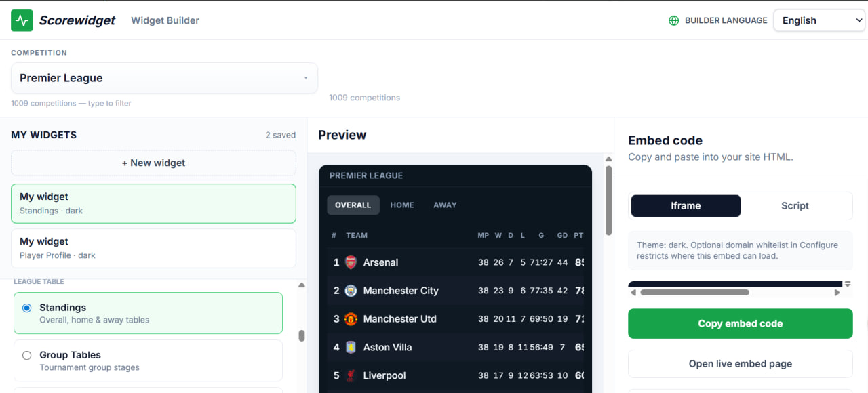The image size is (868, 393).
Task: Click the dark embed code text box
Action: tap(735, 284)
